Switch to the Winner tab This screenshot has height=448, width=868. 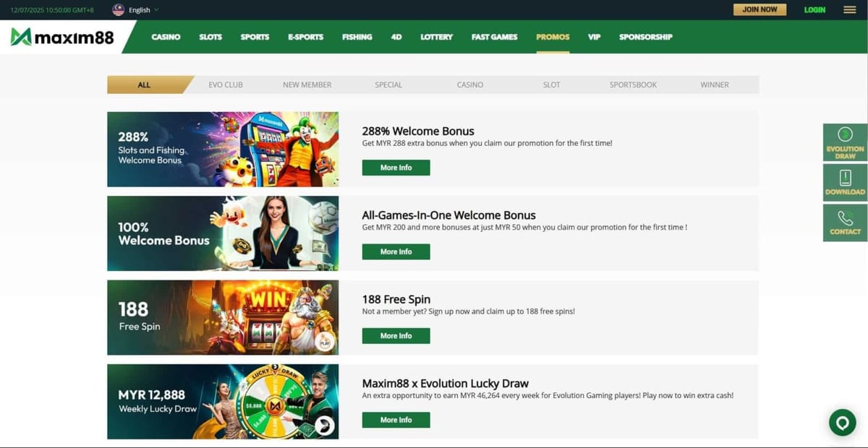(x=715, y=85)
